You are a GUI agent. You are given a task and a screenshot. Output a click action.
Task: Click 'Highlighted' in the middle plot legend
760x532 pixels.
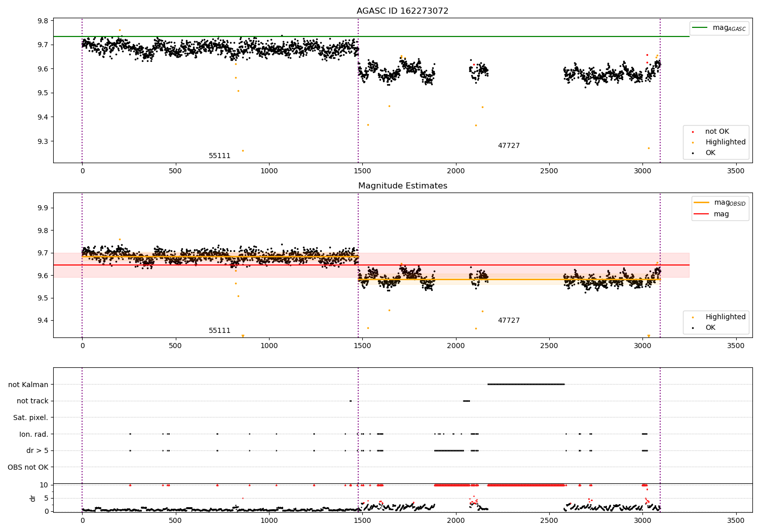[x=725, y=317]
